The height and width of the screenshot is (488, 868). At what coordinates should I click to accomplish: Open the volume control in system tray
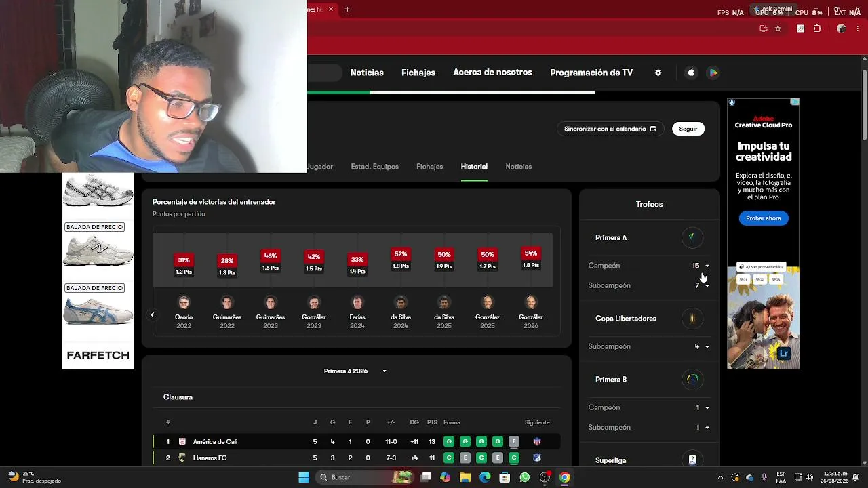point(809,477)
